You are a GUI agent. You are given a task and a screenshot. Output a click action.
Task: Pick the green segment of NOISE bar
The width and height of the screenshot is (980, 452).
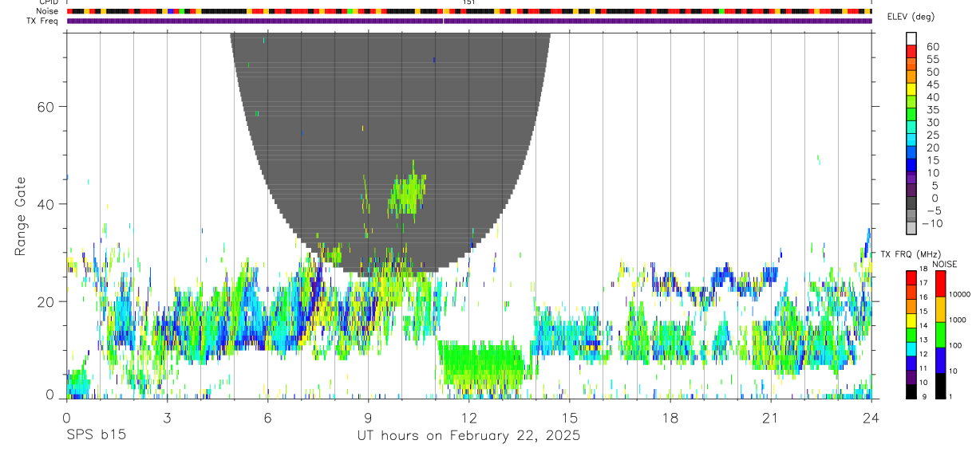point(940,335)
